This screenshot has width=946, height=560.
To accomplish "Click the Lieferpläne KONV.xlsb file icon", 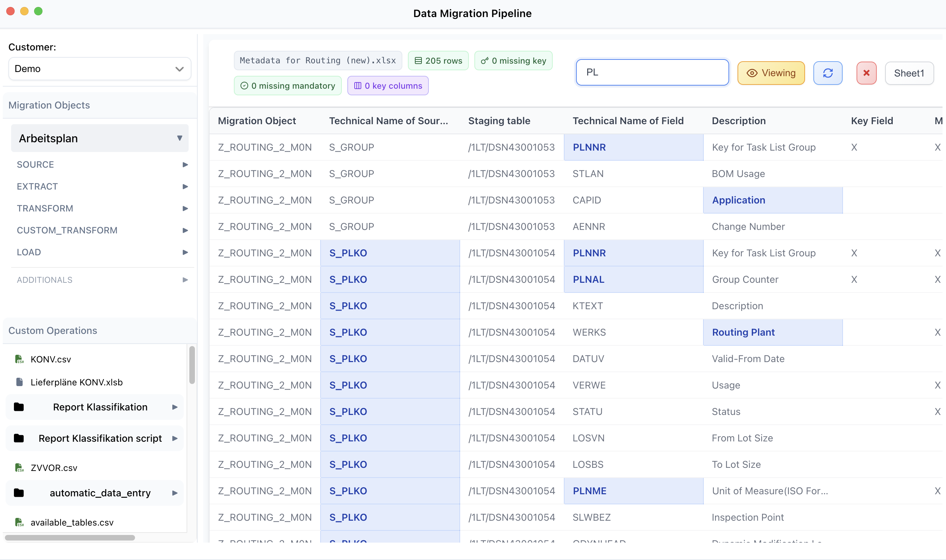I will 19,382.
